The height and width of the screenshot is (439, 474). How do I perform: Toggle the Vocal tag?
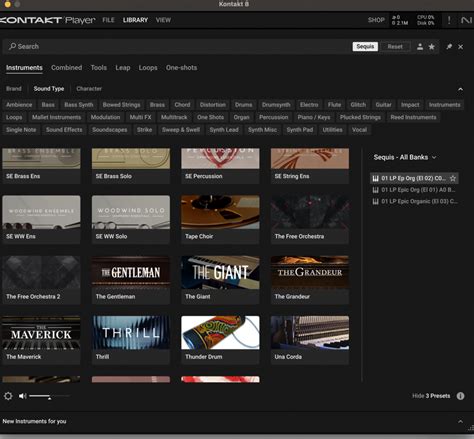359,130
